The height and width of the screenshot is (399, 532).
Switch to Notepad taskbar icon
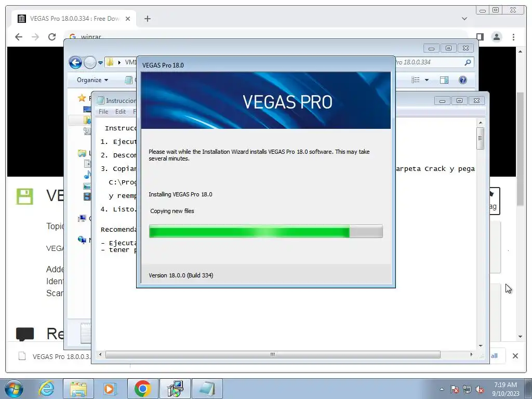(207, 389)
